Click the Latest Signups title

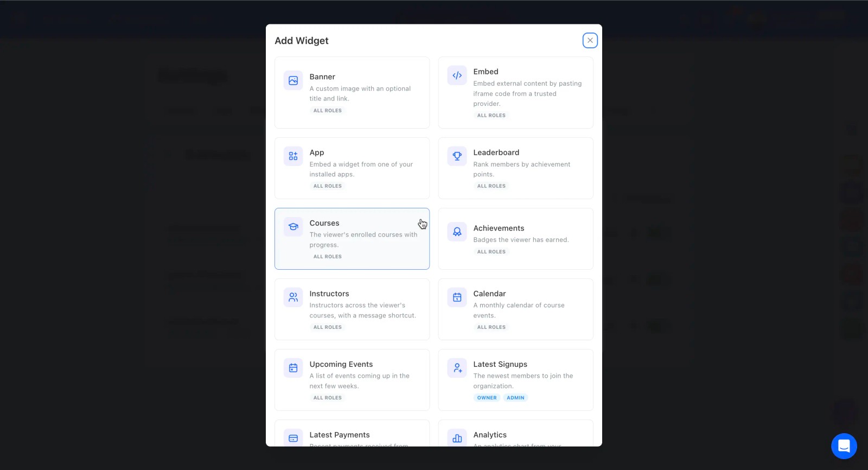[x=500, y=364]
